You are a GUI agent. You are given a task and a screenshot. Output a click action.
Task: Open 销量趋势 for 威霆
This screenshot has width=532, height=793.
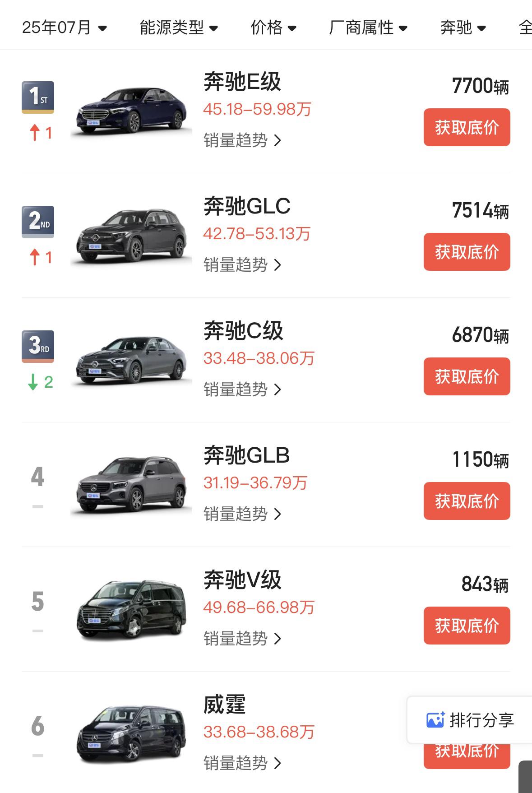pyautogui.click(x=242, y=763)
